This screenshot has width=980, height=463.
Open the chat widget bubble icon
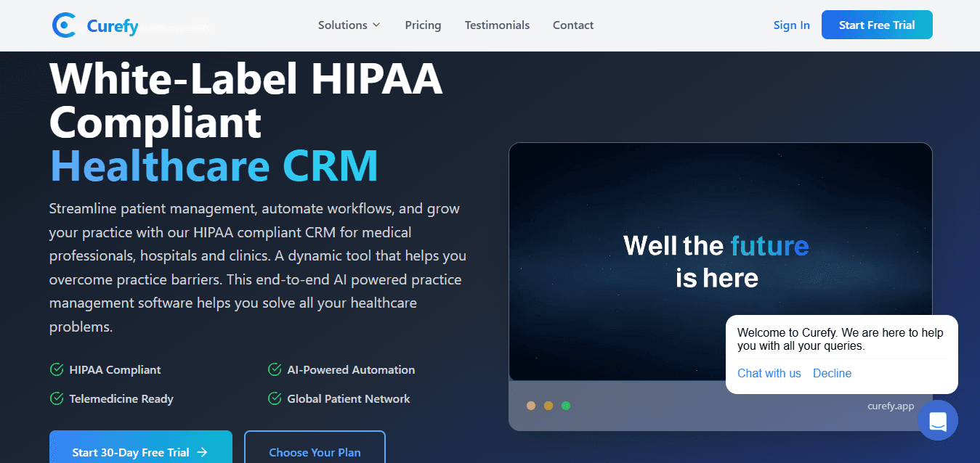point(937,420)
